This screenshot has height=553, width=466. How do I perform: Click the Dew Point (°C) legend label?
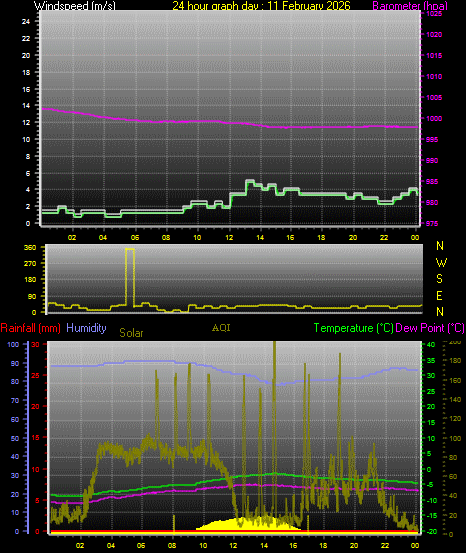tap(430, 328)
